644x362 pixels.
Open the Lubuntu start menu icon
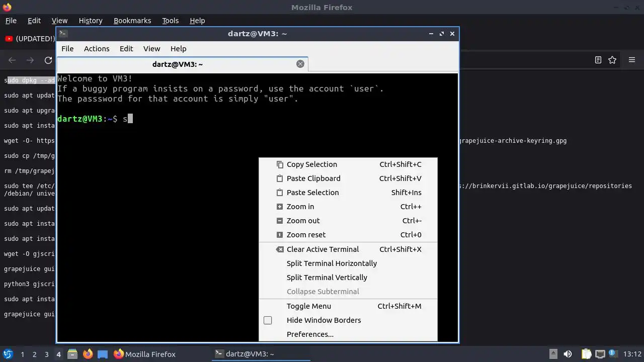(x=8, y=354)
